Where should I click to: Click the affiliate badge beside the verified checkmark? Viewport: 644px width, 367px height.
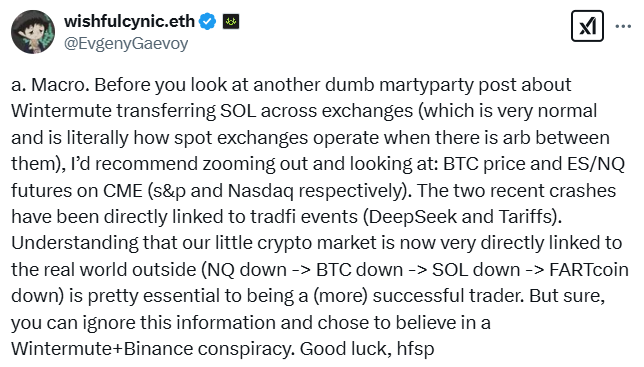tap(231, 21)
